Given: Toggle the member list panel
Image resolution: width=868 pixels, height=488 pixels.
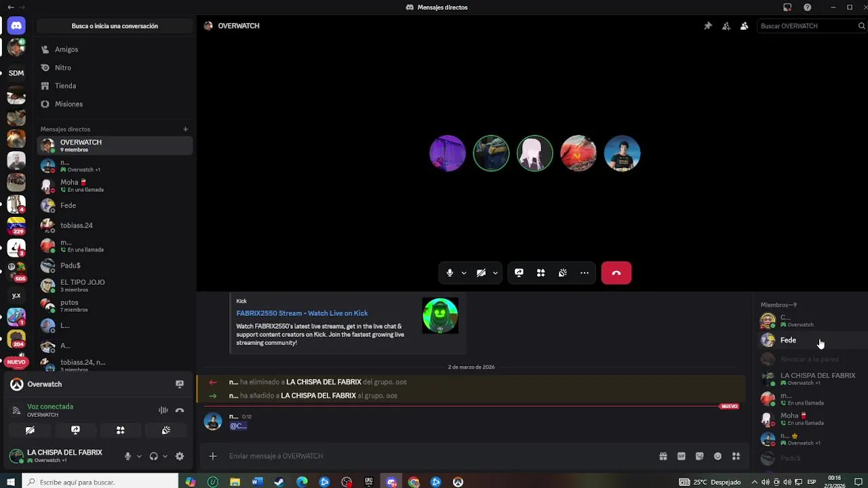Looking at the screenshot, I should click(744, 26).
